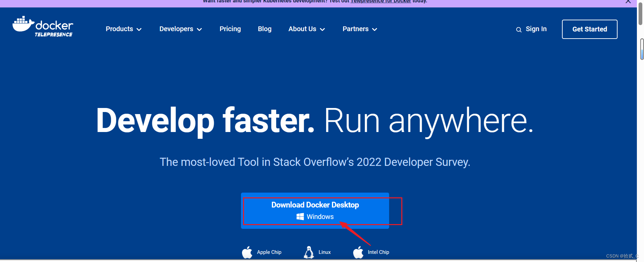Click the Linux penguin icon
Image resolution: width=644 pixels, height=262 pixels.
(x=309, y=252)
